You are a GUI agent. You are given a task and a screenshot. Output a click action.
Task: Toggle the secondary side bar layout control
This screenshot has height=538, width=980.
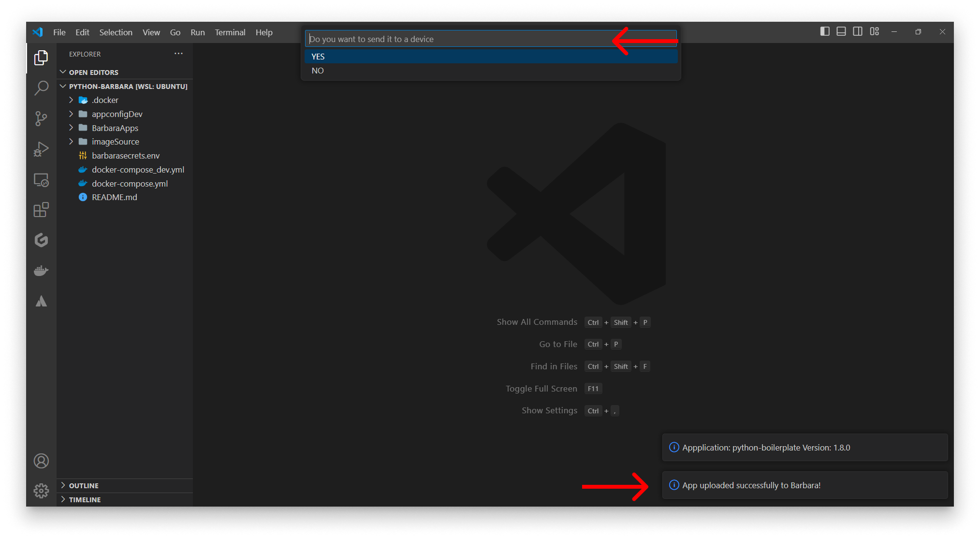(x=858, y=31)
